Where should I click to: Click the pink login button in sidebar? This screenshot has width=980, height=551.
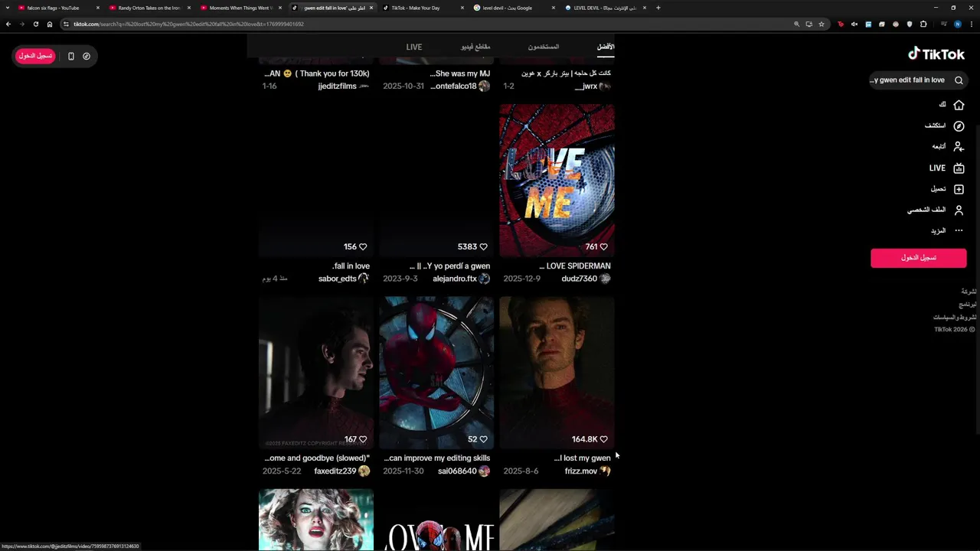pyautogui.click(x=918, y=258)
